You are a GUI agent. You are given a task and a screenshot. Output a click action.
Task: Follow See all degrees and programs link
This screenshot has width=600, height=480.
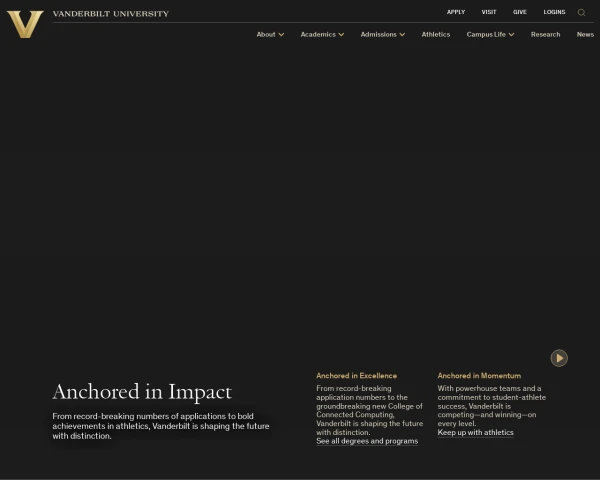click(367, 441)
